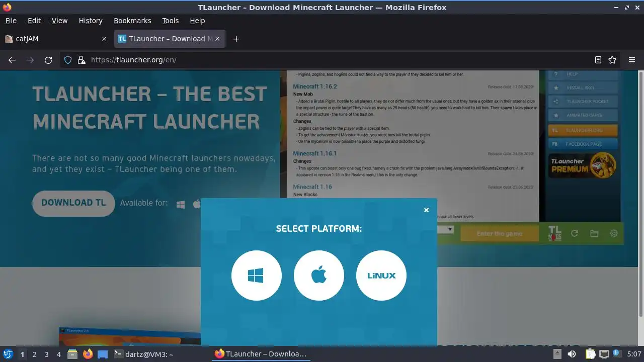This screenshot has width=644, height=362.
Task: Switch to workspace 1
Action: tap(22, 354)
